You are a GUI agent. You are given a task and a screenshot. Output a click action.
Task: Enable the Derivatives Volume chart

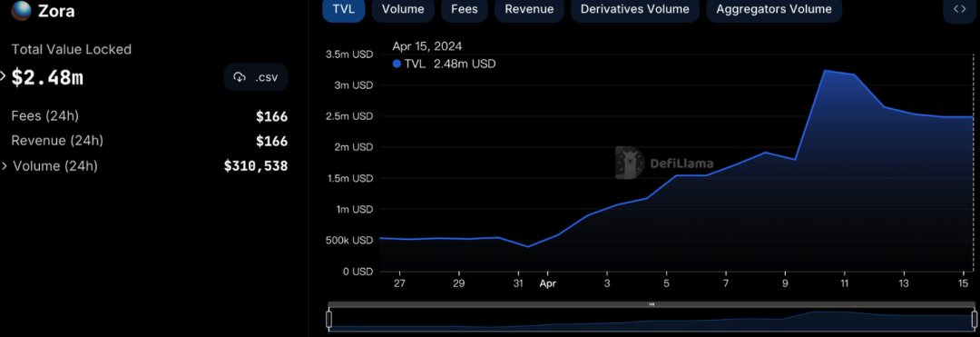tap(635, 9)
